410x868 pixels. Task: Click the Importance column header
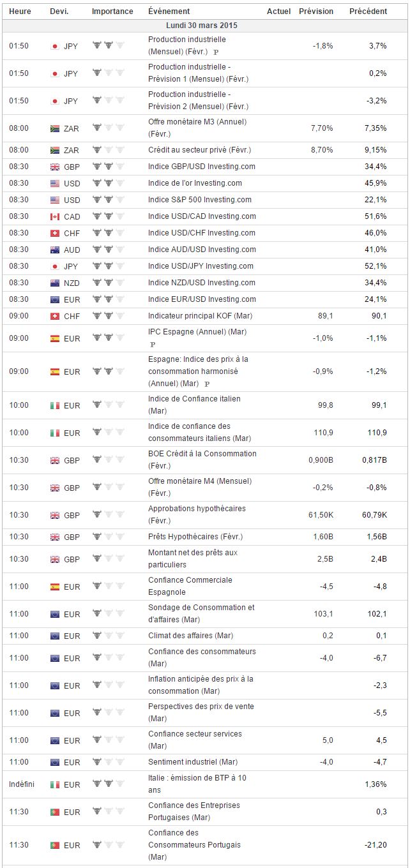[x=112, y=11]
